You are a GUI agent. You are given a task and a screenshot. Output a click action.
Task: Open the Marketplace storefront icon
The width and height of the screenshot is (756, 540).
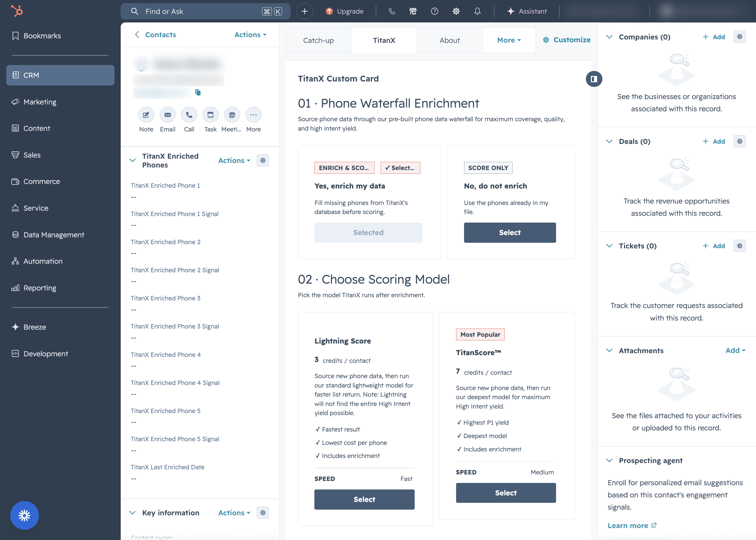pyautogui.click(x=413, y=11)
